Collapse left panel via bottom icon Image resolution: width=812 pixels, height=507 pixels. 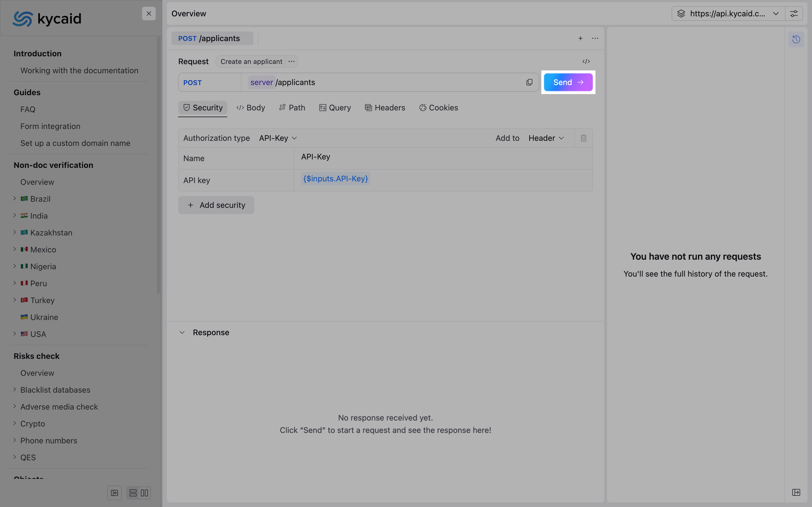click(114, 493)
